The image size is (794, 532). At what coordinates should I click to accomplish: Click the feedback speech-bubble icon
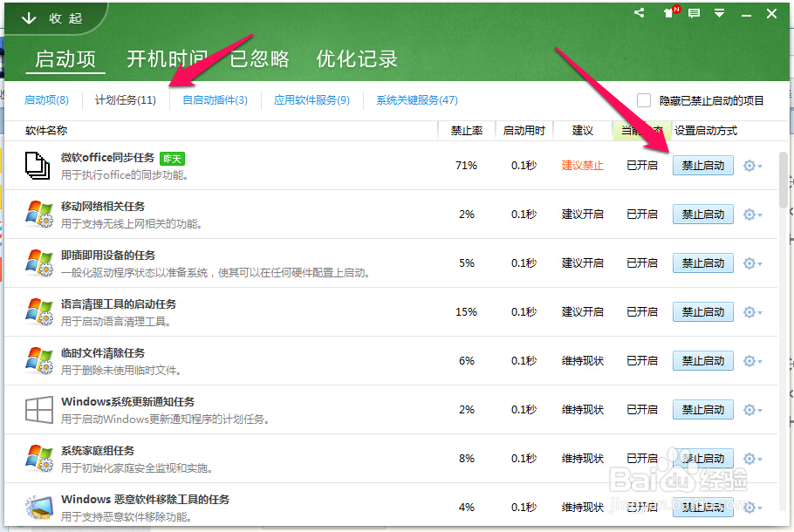tap(694, 13)
